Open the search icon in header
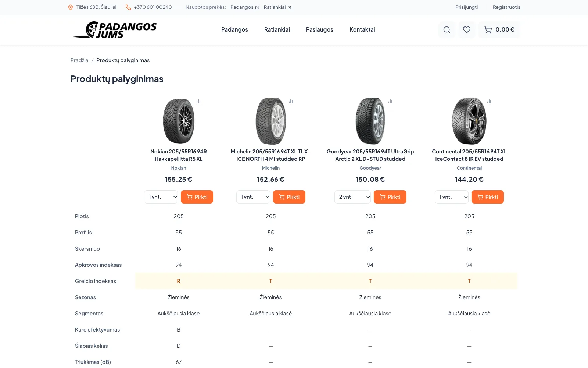This screenshot has height=368, width=588. click(x=447, y=30)
